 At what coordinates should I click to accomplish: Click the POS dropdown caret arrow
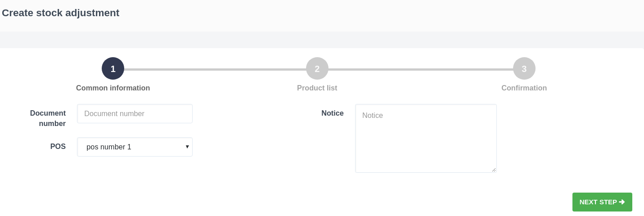click(187, 147)
